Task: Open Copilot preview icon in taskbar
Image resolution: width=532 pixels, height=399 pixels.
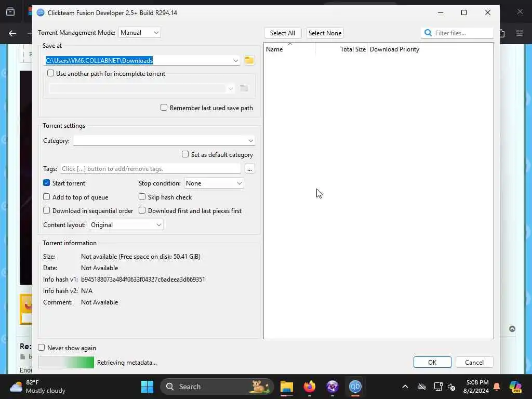Action: [515, 387]
